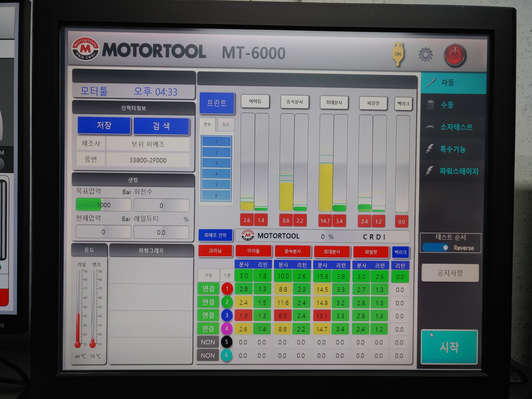
Task: Click the red 13.1 cell for injector 3
Action: click(322, 315)
